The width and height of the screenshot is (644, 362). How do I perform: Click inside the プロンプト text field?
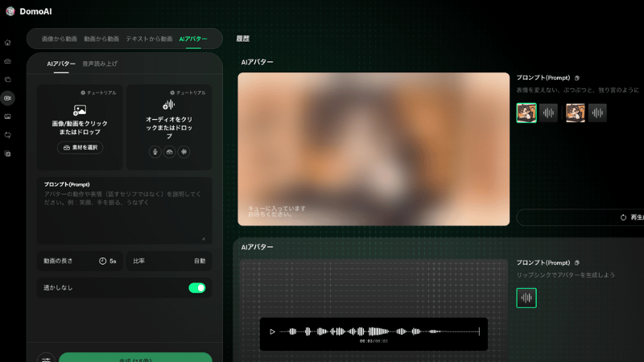tap(124, 217)
